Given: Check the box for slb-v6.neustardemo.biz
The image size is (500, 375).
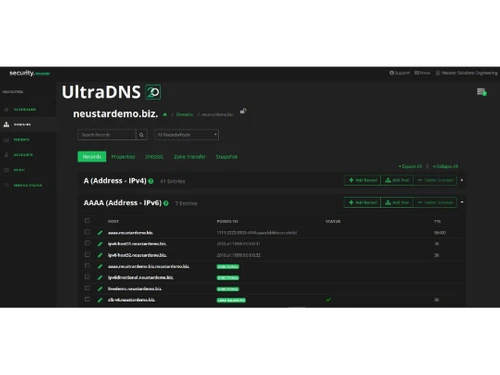Looking at the screenshot, I should 87,299.
